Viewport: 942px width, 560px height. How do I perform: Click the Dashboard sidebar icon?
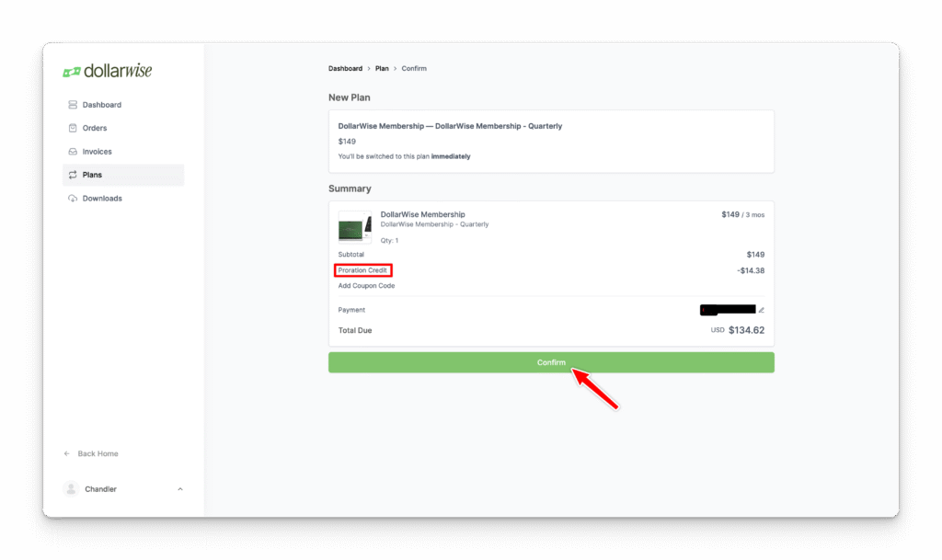pyautogui.click(x=73, y=105)
